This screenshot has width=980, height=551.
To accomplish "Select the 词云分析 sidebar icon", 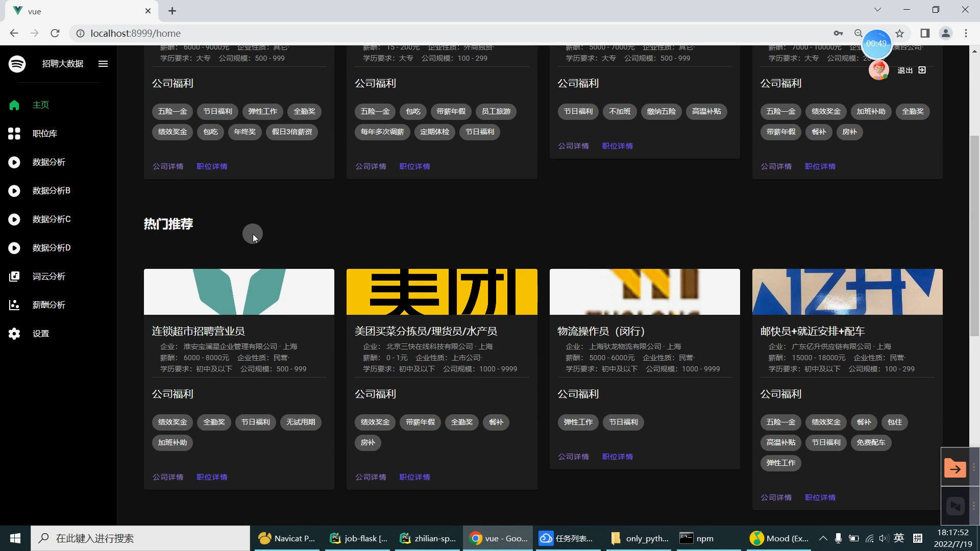I will (x=14, y=277).
